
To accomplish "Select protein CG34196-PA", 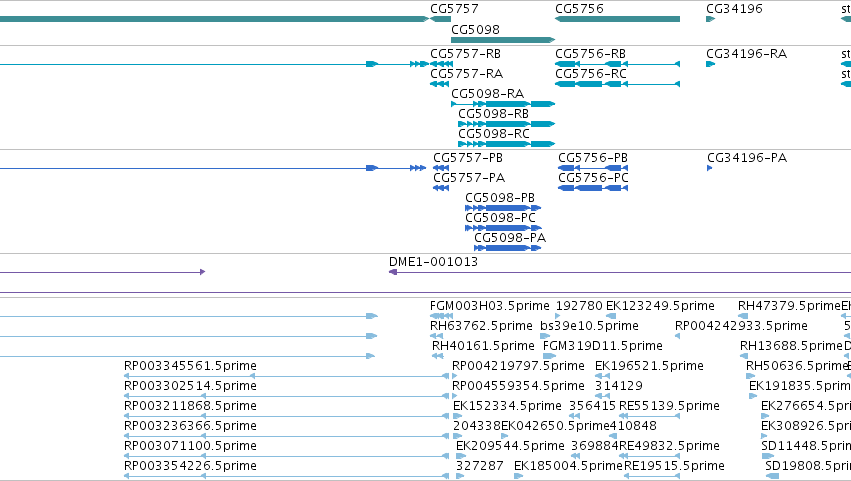I will 747,158.
